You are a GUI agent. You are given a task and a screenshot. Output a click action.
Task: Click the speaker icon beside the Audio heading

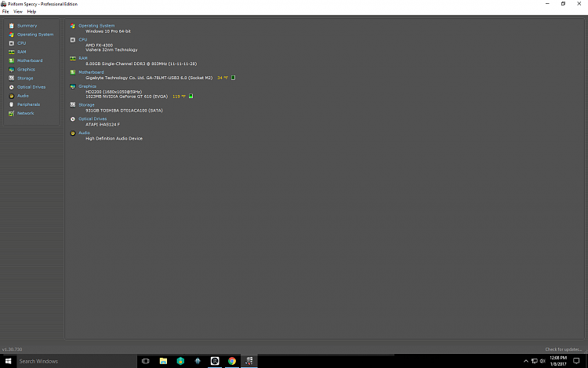(73, 133)
